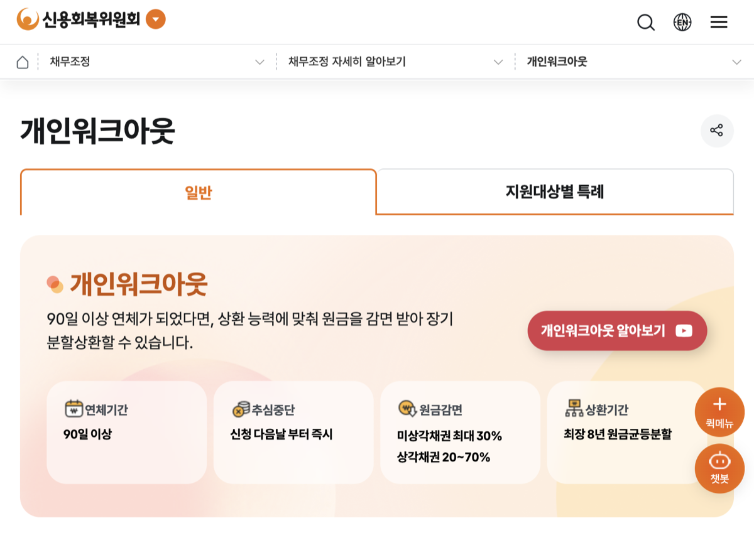Viewport: 754px width, 560px height.
Task: Open the hamburger menu
Action: (x=719, y=23)
